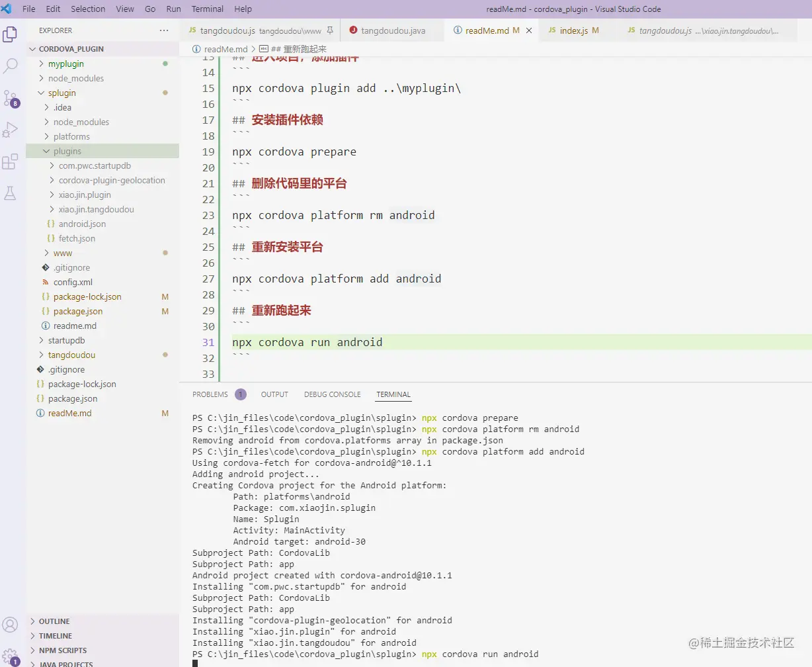
Task: Open Explorer more actions ellipsis
Action: click(x=164, y=30)
